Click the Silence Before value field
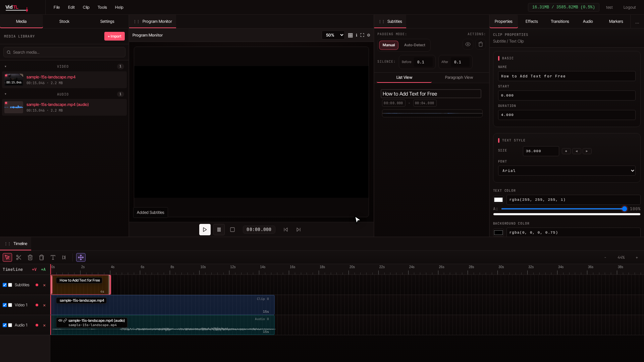Viewport: 644px width, 362px height. pyautogui.click(x=424, y=62)
